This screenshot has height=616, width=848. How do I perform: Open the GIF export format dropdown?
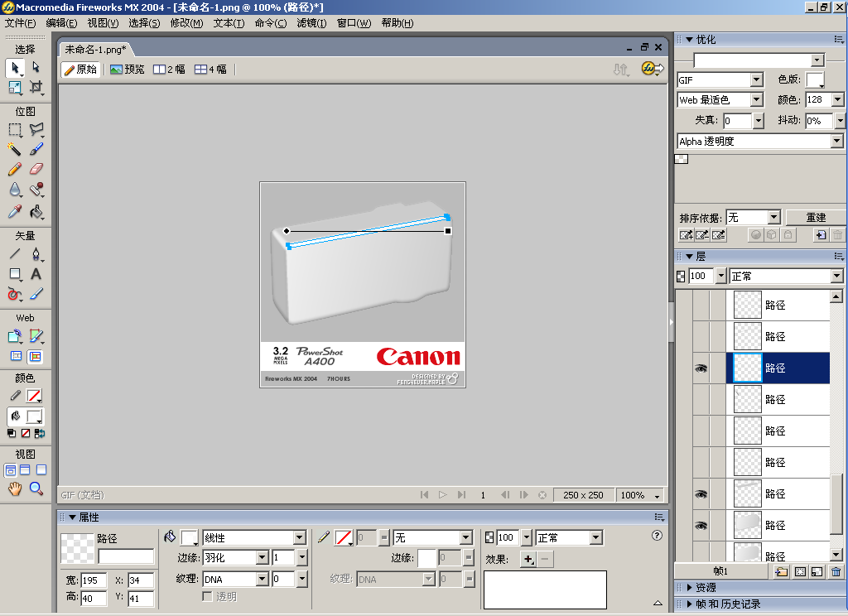point(757,80)
